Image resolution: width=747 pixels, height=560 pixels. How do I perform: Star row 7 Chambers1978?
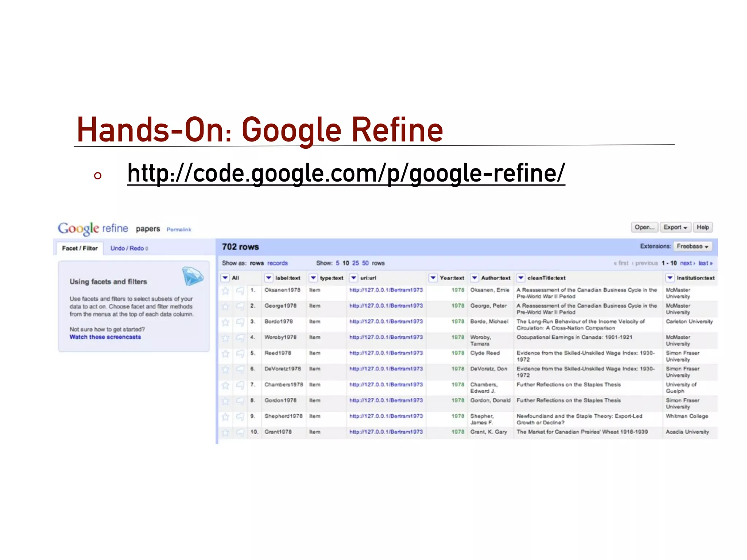click(225, 385)
